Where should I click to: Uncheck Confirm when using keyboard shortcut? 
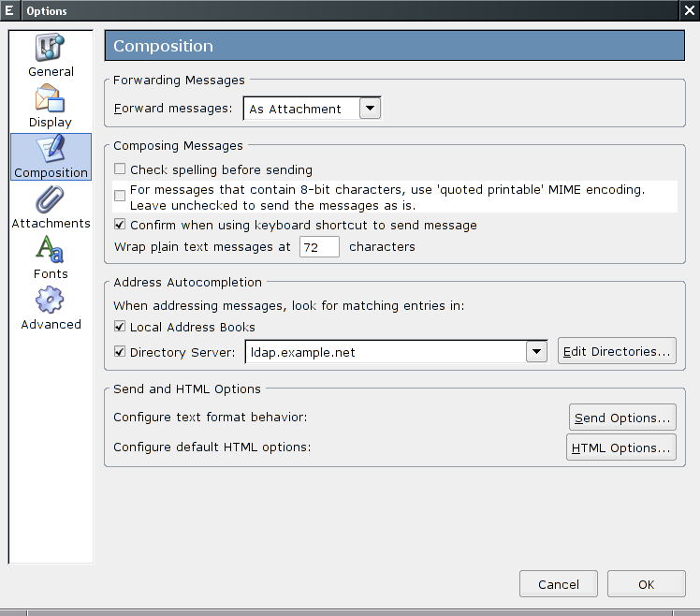click(x=120, y=225)
